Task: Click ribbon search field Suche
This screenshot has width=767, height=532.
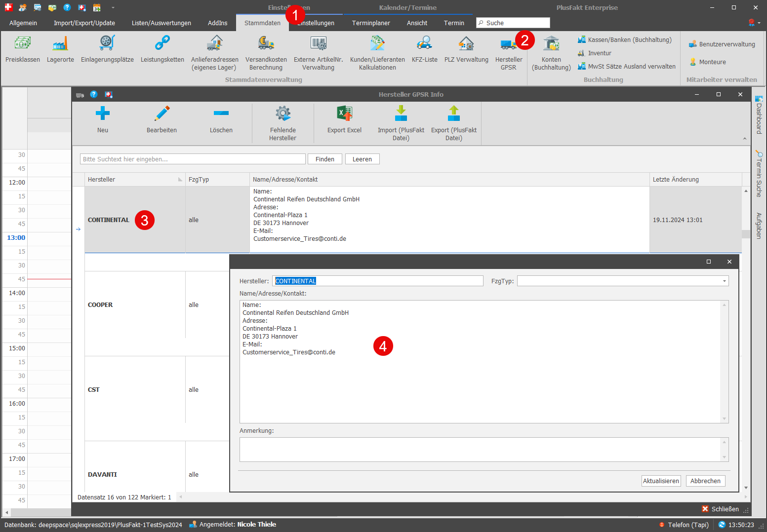Action: [x=513, y=23]
